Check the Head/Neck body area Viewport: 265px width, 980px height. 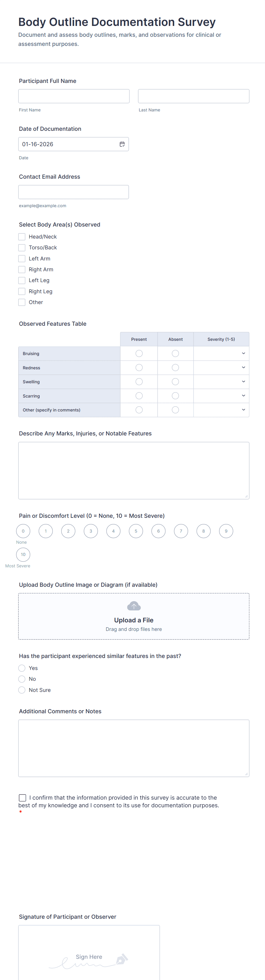pyautogui.click(x=22, y=237)
